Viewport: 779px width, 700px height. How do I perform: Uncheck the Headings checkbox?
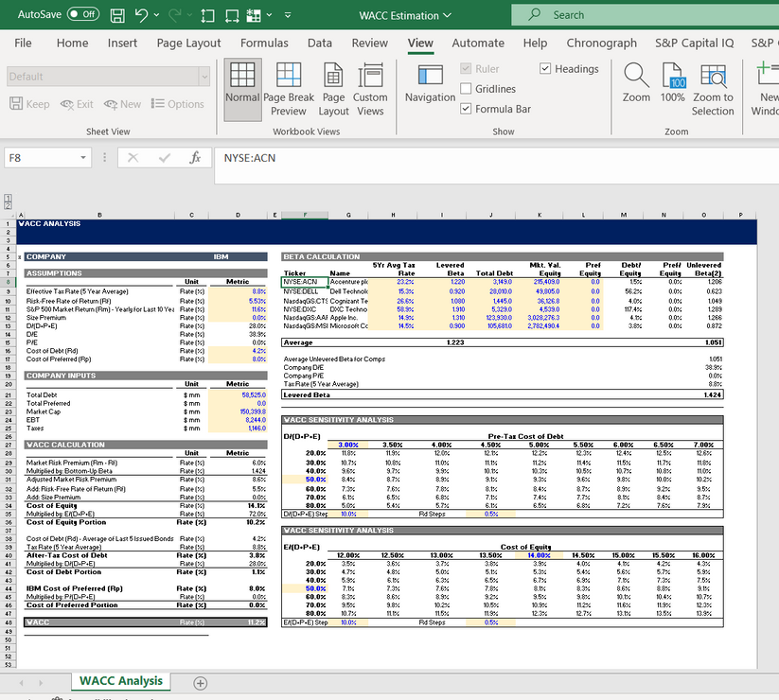545,68
